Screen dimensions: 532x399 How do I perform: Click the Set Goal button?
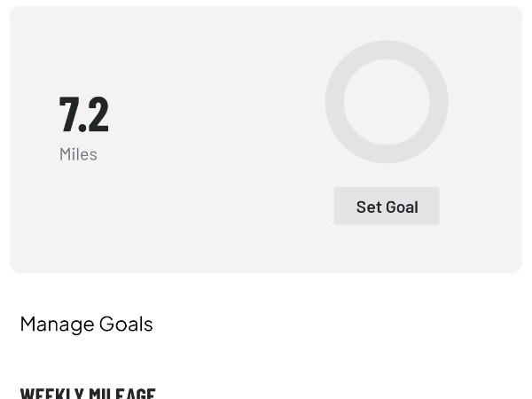point(387,207)
